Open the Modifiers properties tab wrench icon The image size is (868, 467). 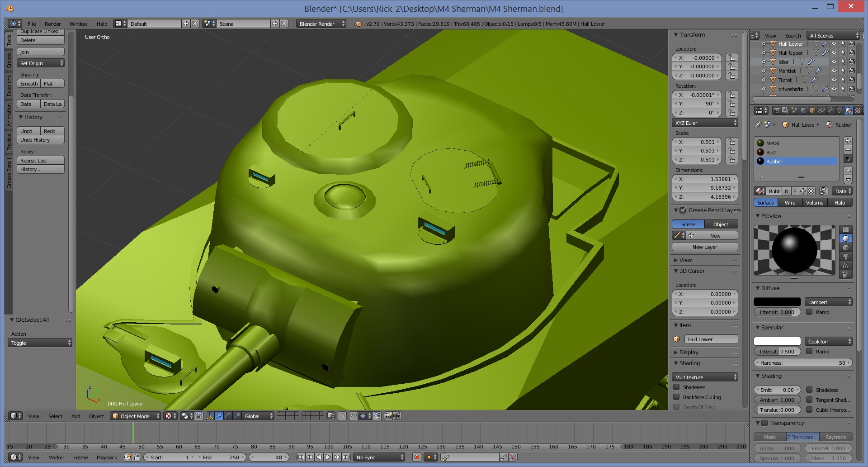(830, 110)
